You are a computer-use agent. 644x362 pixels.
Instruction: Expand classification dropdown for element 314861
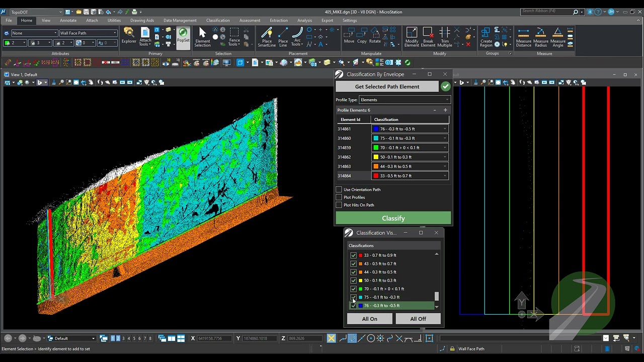(445, 129)
